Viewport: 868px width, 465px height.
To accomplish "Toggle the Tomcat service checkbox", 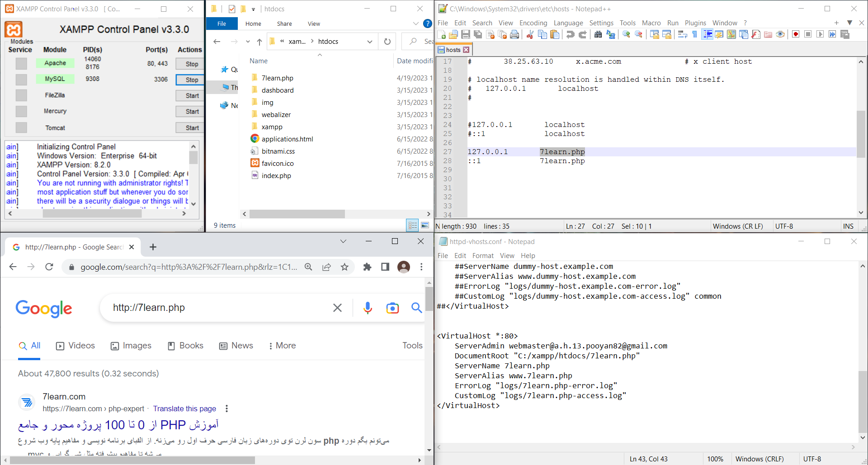I will [x=21, y=127].
